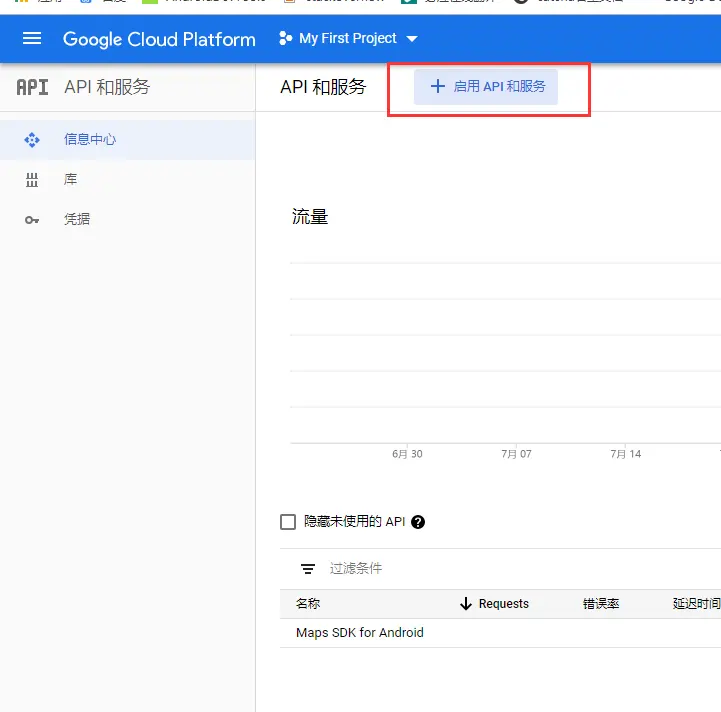Screen dimensions: 721x712
Task: Click the plus icon in enable API button
Action: (437, 86)
